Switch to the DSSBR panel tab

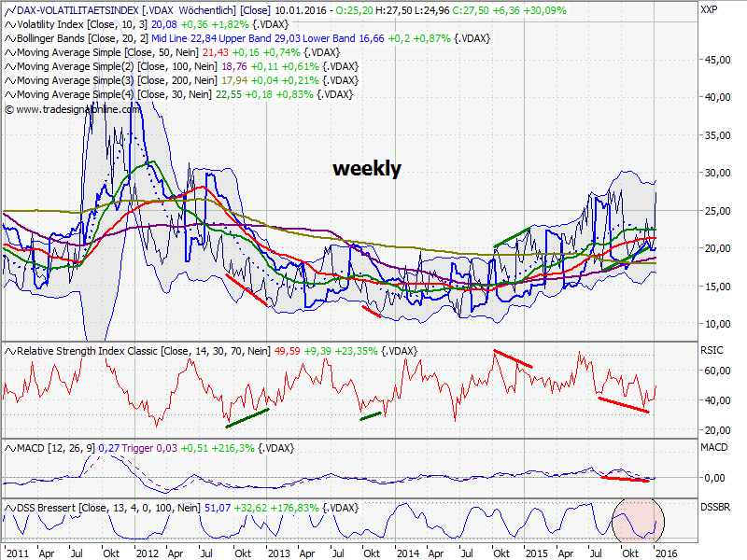pos(715,508)
